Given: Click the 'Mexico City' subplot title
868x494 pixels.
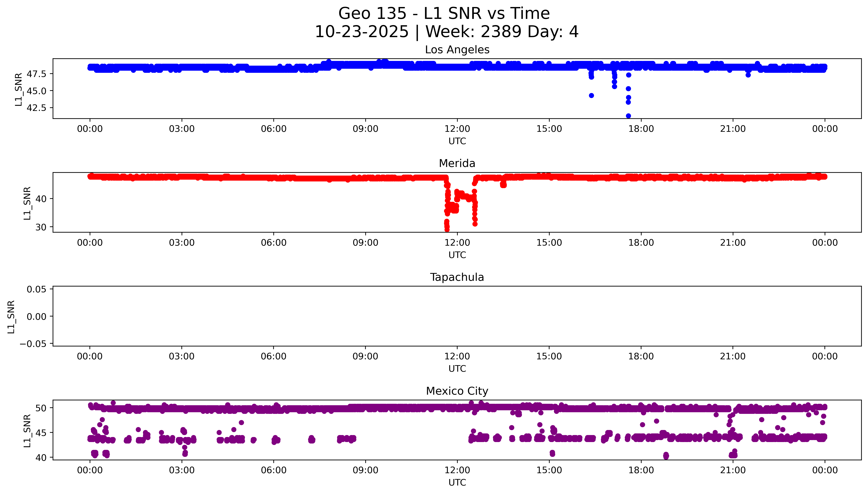Looking at the screenshot, I should pyautogui.click(x=457, y=391).
